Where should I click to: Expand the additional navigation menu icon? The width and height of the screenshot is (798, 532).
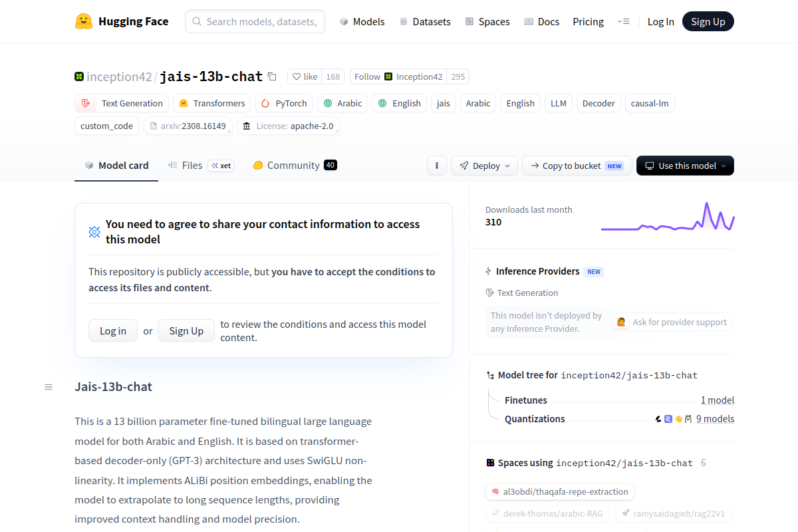pos(623,21)
